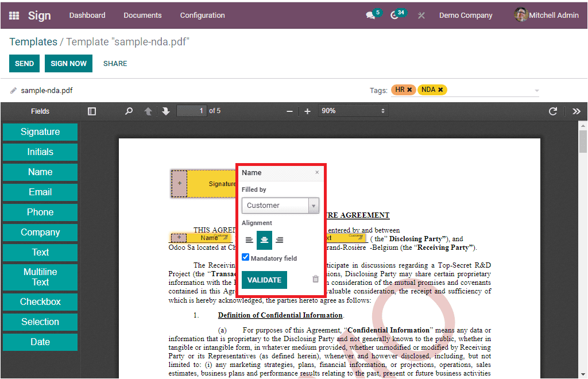The width and height of the screenshot is (588, 379).
Task: Open the conversations chat icon
Action: [x=370, y=16]
